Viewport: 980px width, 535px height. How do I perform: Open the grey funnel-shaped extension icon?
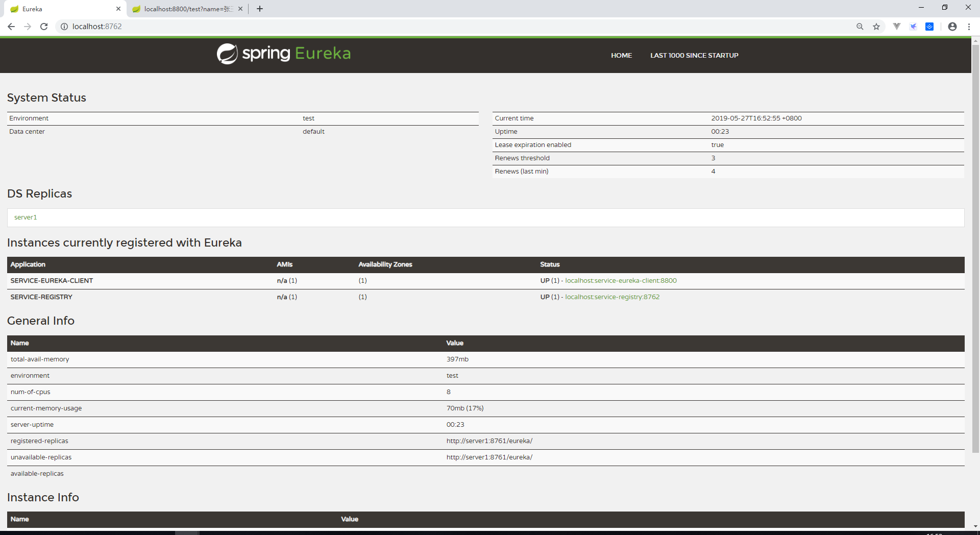pyautogui.click(x=897, y=27)
